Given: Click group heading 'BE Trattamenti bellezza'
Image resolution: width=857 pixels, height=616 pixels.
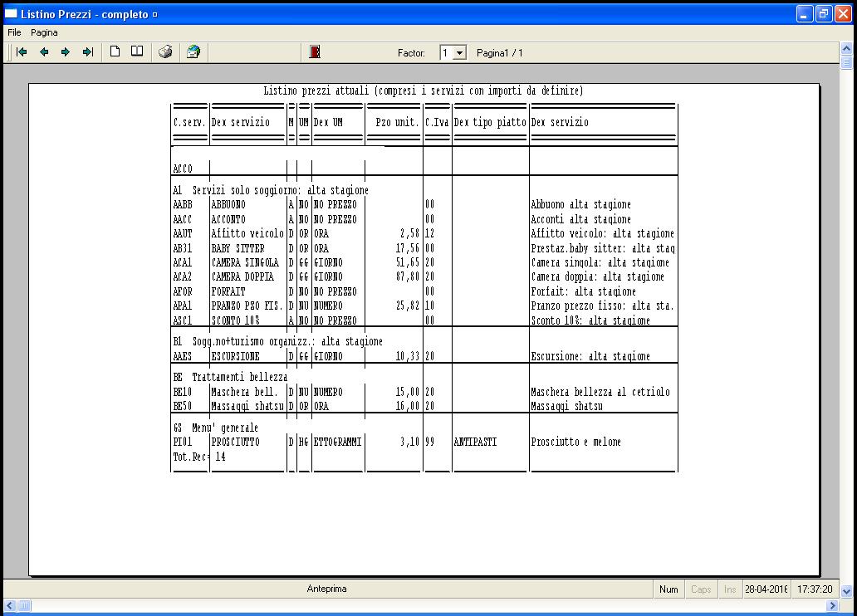Looking at the screenshot, I should click(x=230, y=377).
